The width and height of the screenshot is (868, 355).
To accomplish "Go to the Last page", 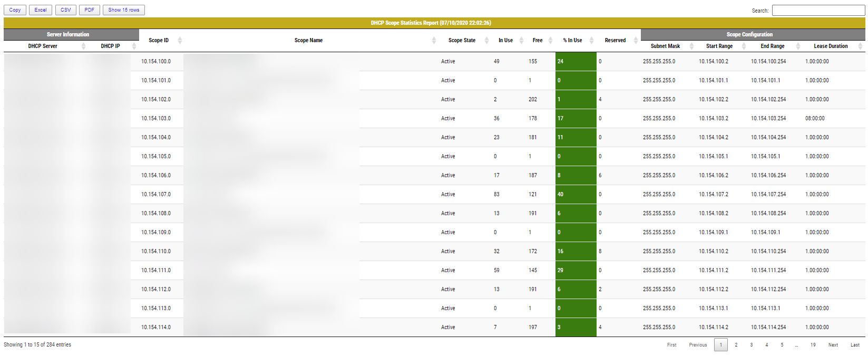I will [x=855, y=345].
